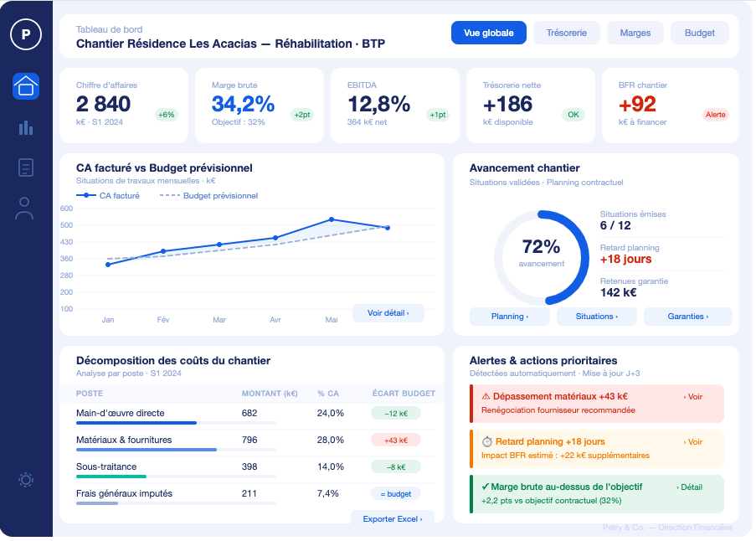Click the Alerte badge on BFR chantier
756x541 pixels.
[716, 115]
